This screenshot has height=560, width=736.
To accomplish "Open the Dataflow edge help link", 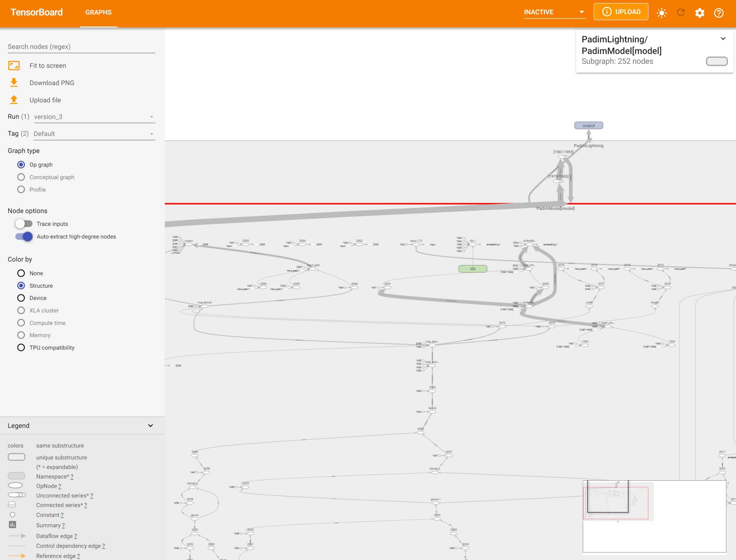I will [x=75, y=536].
